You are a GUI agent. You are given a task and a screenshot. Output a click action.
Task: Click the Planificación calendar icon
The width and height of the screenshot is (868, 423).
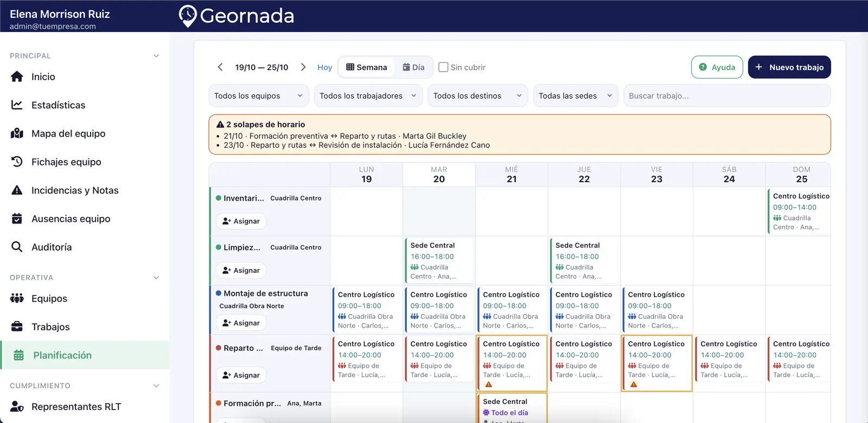coord(19,355)
